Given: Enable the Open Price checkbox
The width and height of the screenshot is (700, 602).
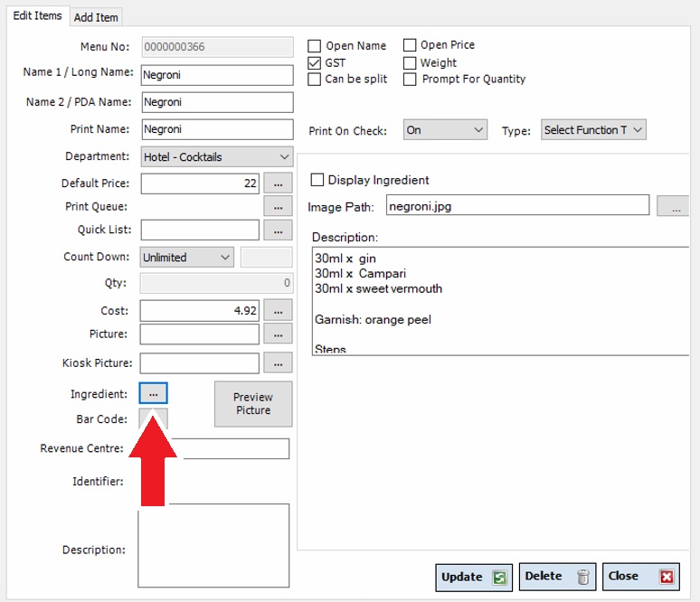Looking at the screenshot, I should click(x=410, y=45).
